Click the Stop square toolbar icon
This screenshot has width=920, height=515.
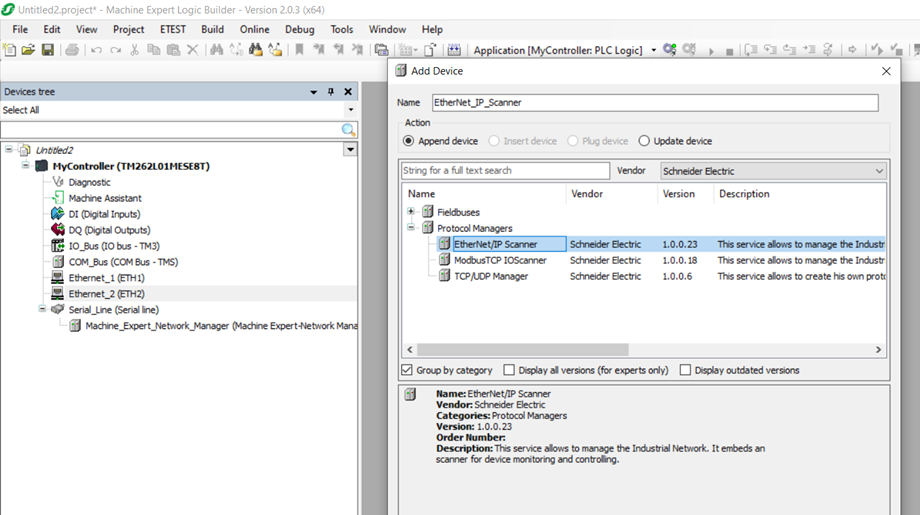pos(729,52)
